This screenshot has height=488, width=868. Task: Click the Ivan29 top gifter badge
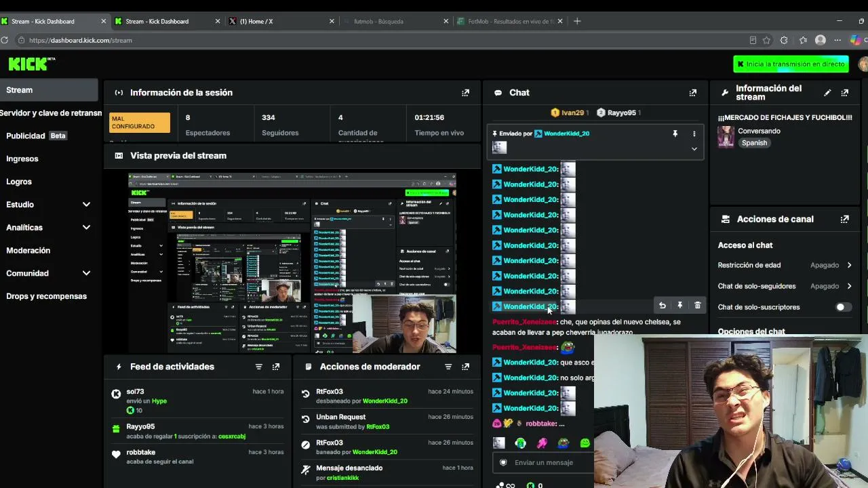point(568,113)
